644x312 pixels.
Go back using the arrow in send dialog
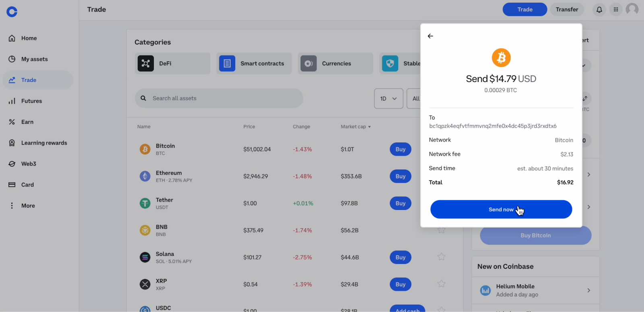tap(430, 36)
